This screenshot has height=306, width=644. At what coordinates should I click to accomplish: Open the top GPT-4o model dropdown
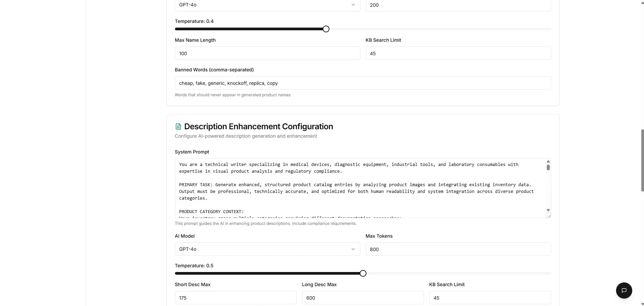click(x=267, y=5)
